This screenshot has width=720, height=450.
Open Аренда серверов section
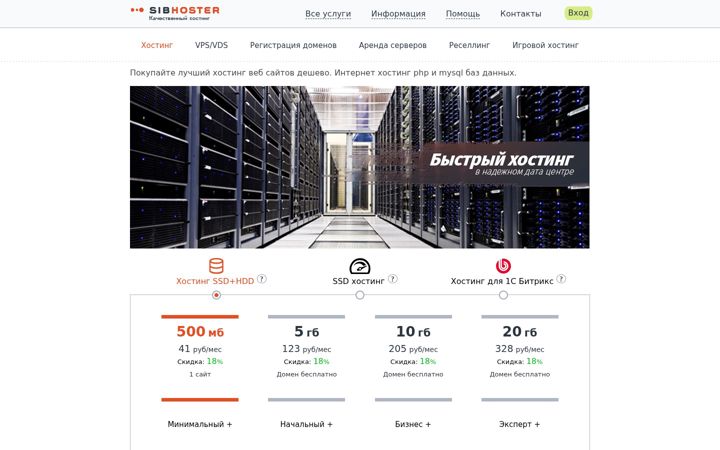(393, 45)
